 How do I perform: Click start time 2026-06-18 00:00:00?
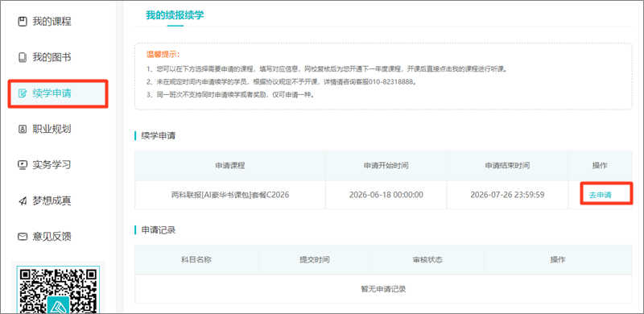click(386, 195)
